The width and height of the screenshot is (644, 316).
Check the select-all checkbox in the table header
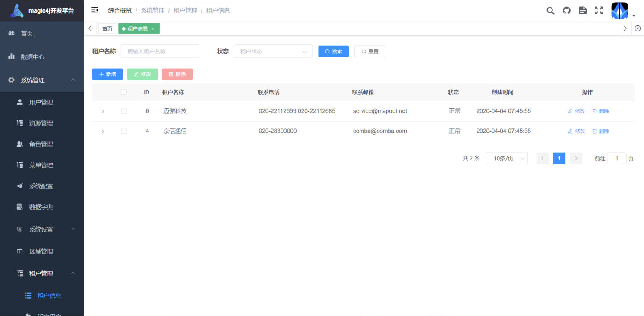[124, 92]
